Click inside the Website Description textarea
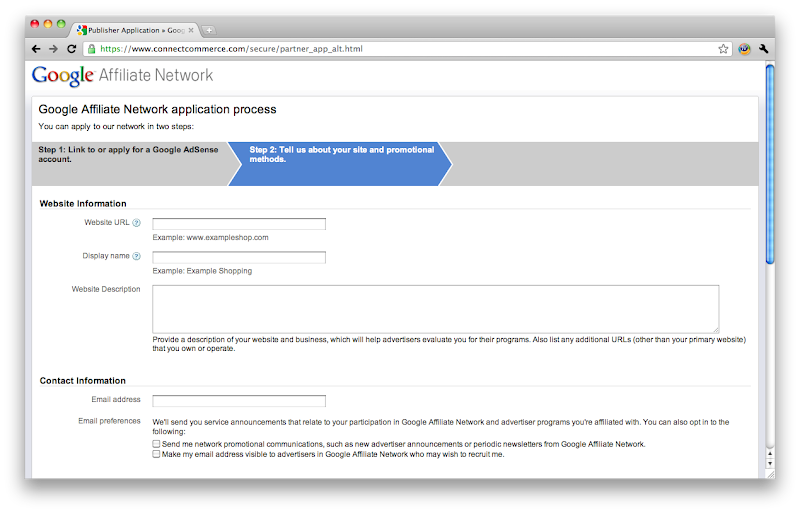 click(x=435, y=308)
